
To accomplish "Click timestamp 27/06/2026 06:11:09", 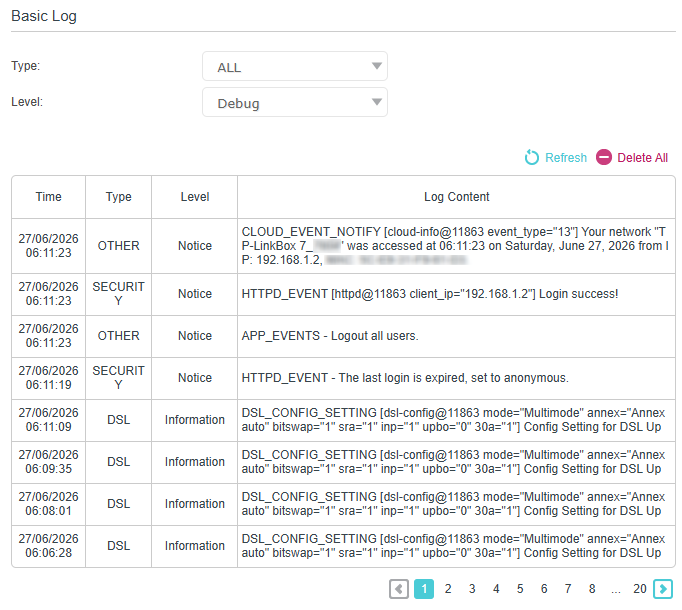I will [48, 420].
